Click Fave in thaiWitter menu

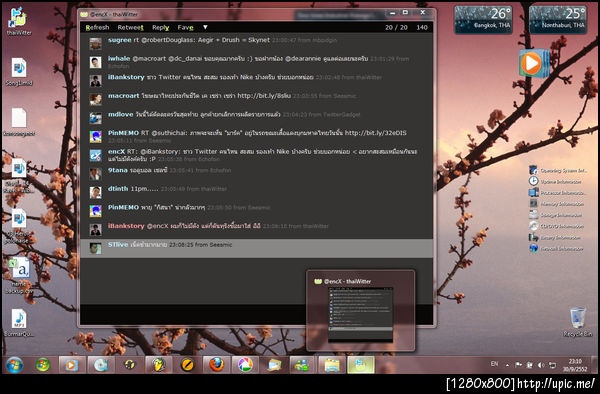pos(186,28)
